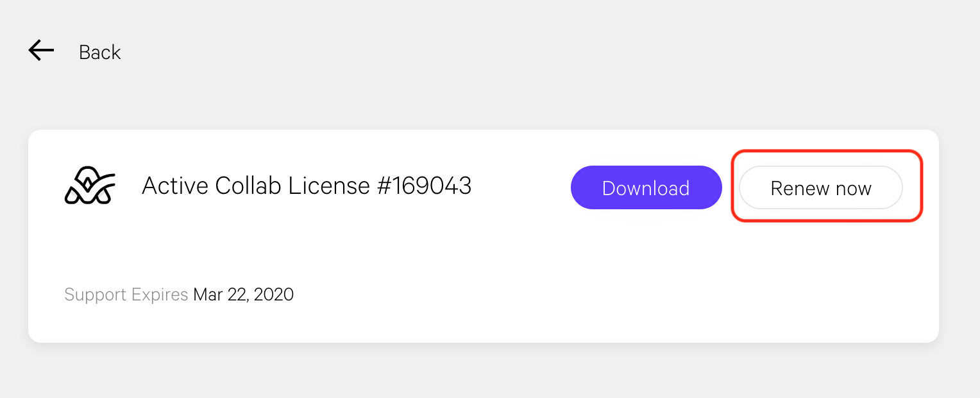
Task: Click the license number #169043
Action: pyautogui.click(x=424, y=186)
